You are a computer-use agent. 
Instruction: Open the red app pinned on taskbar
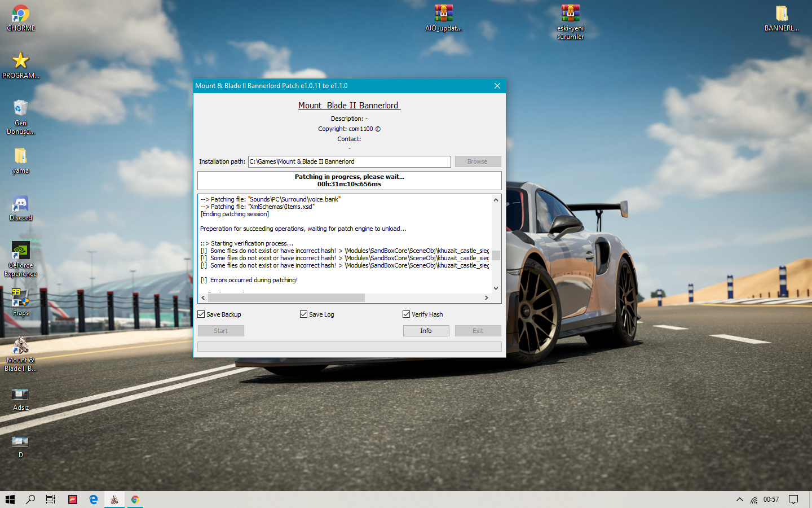(x=73, y=500)
